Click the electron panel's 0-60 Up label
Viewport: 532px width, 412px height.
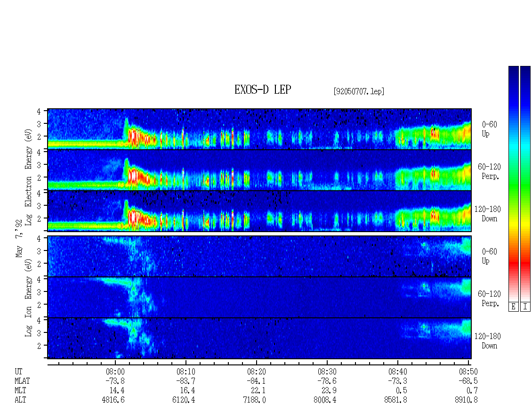(x=489, y=129)
